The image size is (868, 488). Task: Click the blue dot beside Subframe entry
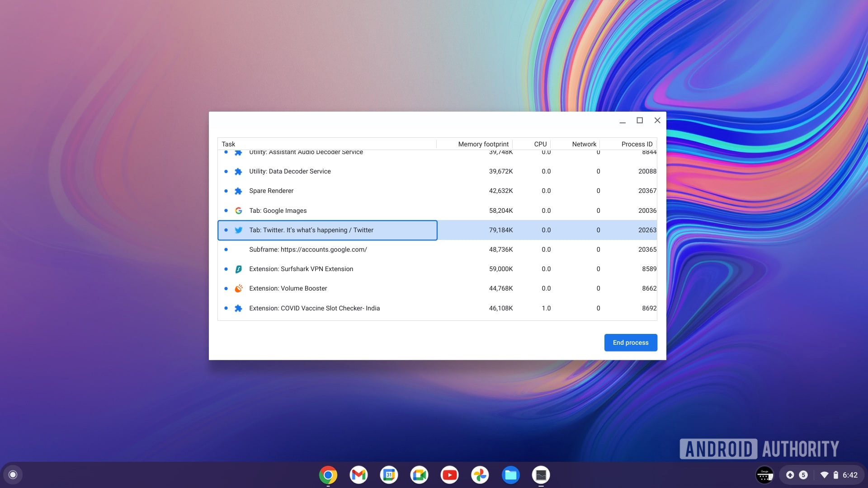pyautogui.click(x=227, y=249)
